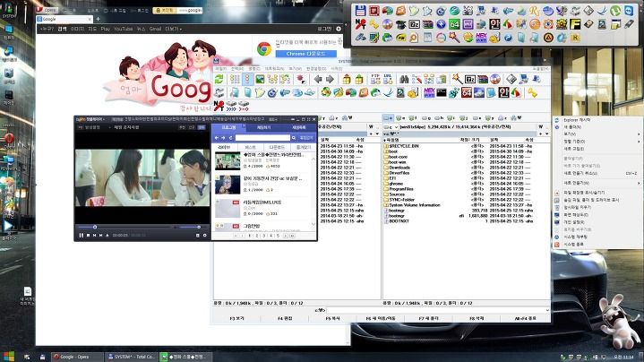This screenshot has height=362, width=644.
Task: Click the media player volume slider handle
Action: (x=199, y=227)
